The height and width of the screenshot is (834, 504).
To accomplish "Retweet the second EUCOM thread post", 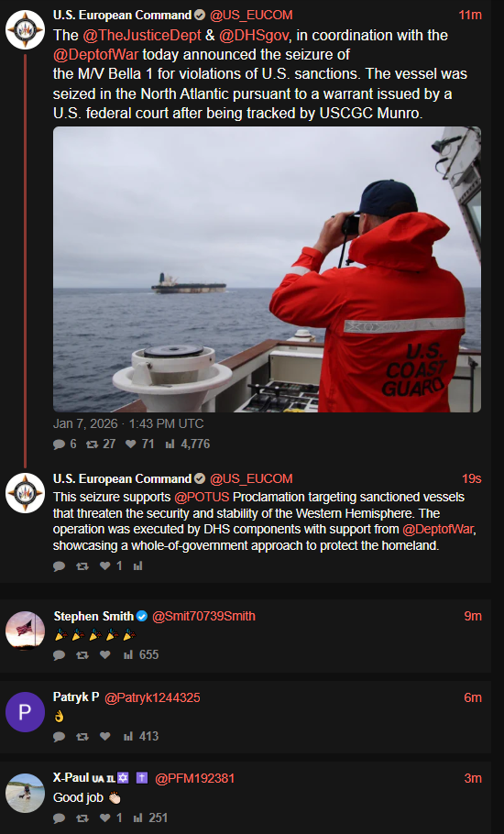I will point(82,566).
